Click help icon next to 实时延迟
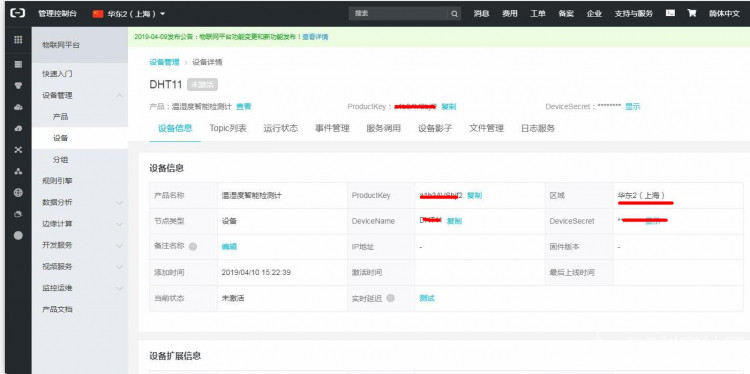750x374 pixels. pos(390,298)
